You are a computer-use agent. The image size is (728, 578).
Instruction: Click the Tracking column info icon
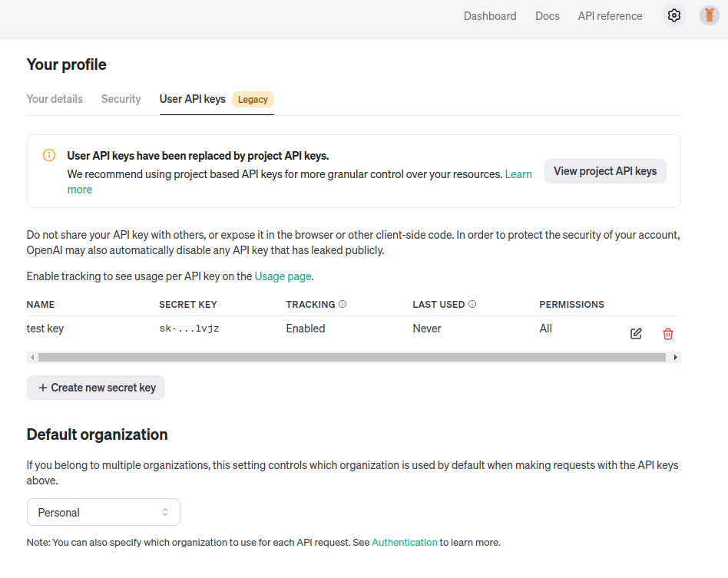342,304
